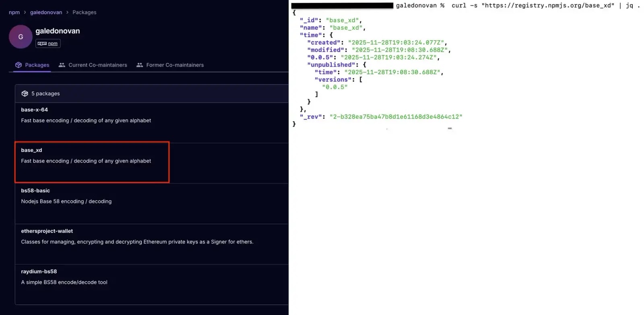This screenshot has height=315, width=644.
Task: Open the npm badge link under username
Action: click(x=48, y=44)
